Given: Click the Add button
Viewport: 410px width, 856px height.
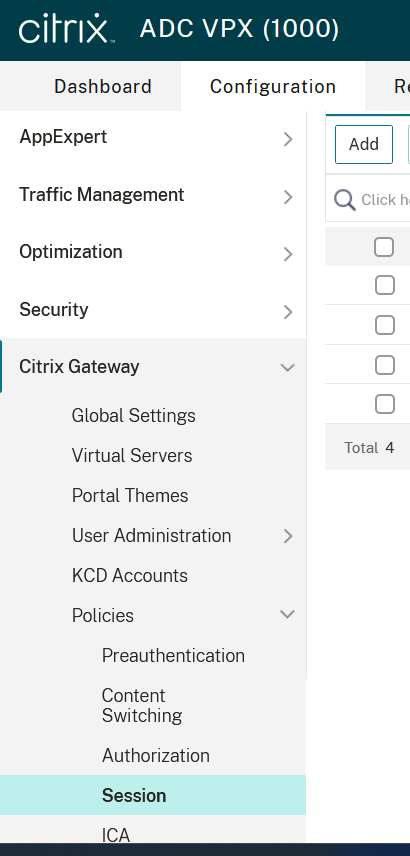Looking at the screenshot, I should [364, 144].
